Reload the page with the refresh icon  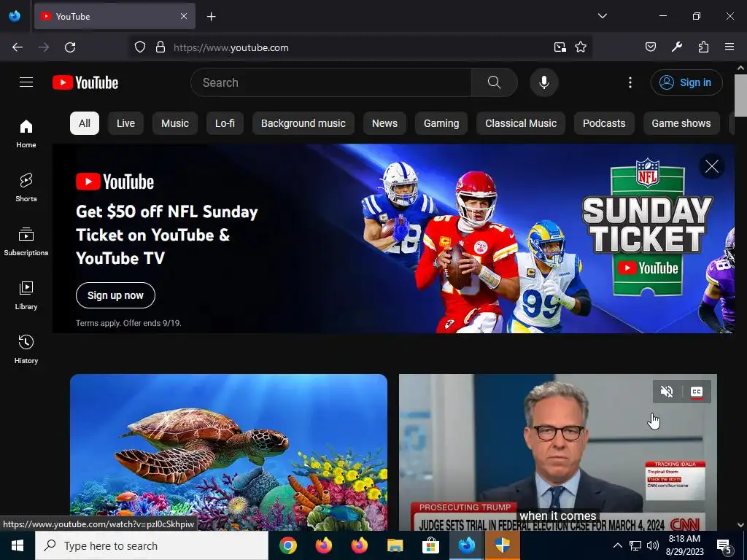click(x=70, y=47)
